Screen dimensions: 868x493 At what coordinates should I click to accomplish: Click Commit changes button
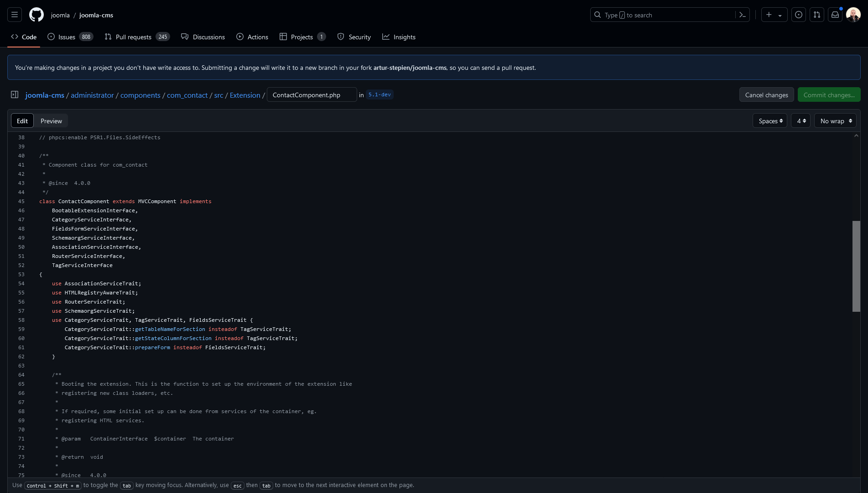829,94
